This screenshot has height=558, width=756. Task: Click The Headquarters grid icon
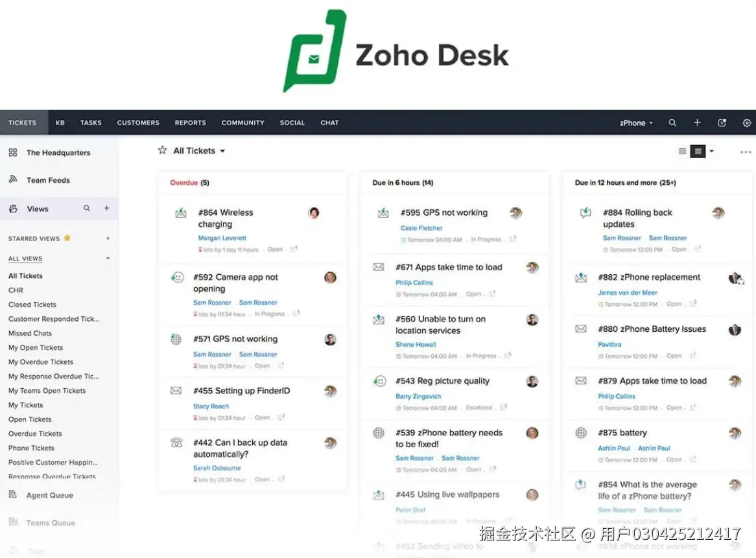(x=13, y=152)
